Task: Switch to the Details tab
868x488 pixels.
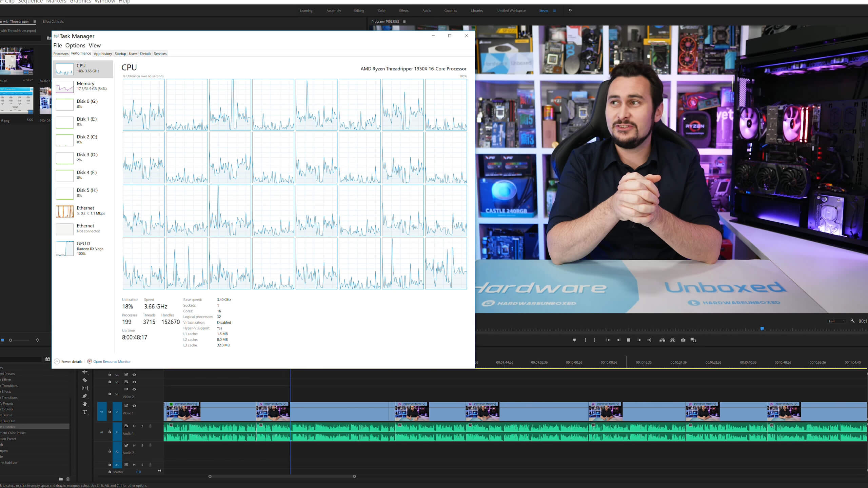Action: click(x=145, y=54)
